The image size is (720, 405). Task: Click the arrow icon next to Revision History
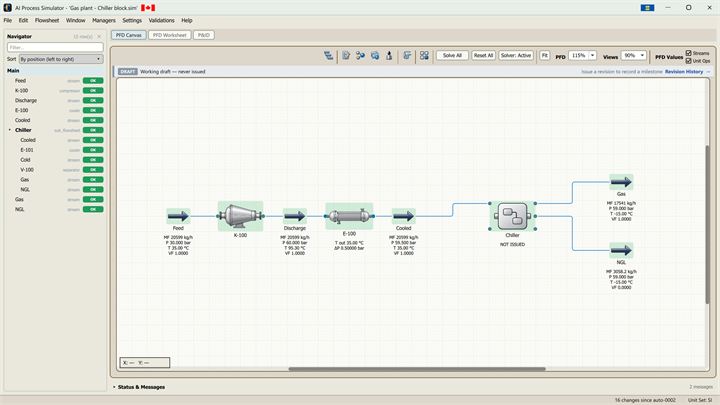[708, 72]
